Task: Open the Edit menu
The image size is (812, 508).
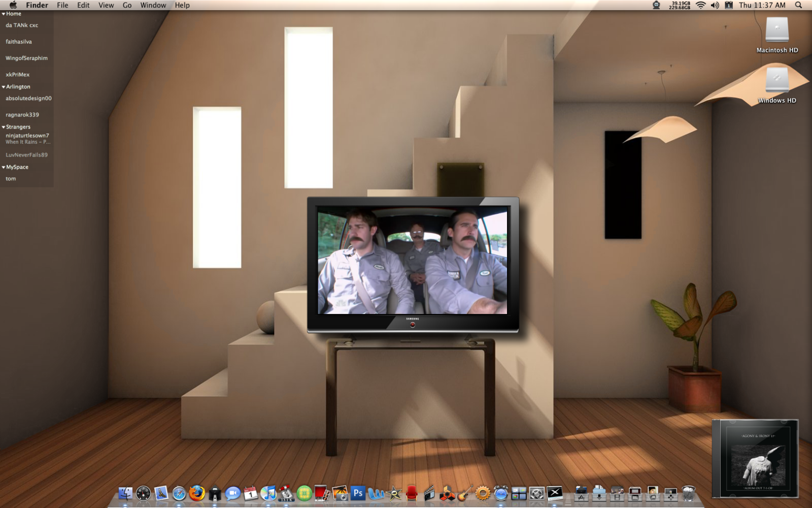Action: (x=83, y=5)
